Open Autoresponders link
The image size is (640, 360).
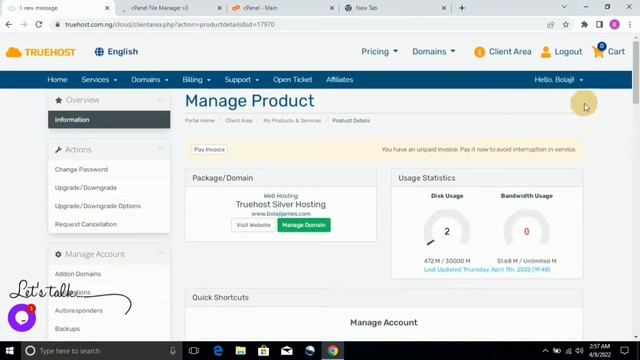(x=79, y=311)
